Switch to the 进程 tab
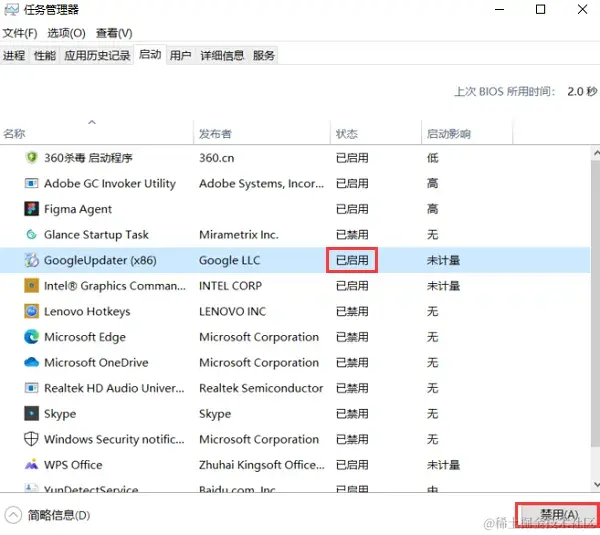This screenshot has width=600, height=535. 14,56
